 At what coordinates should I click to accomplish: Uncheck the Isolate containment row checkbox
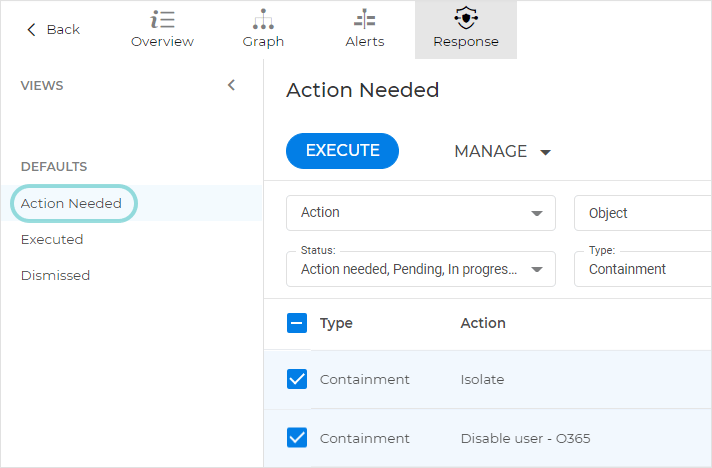297,379
